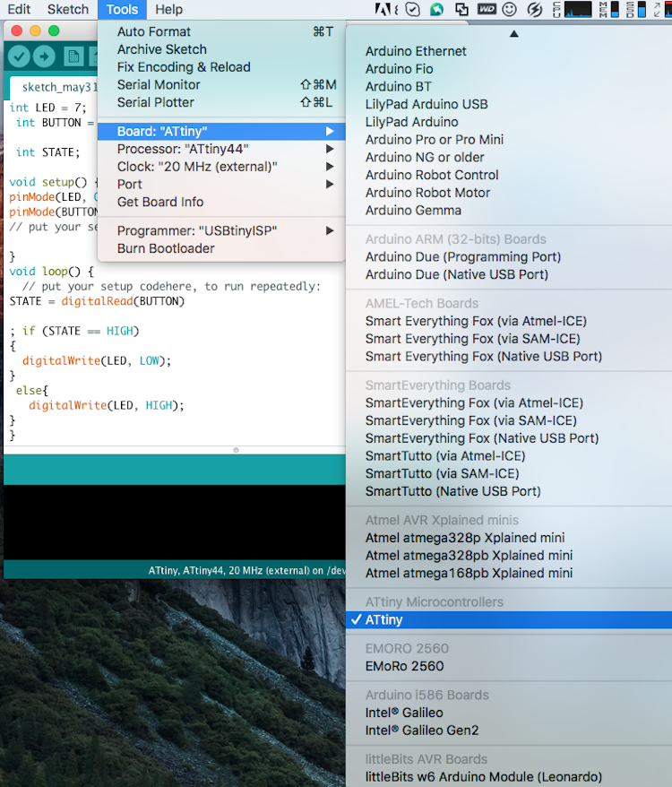Expand the Programmer: "USBtinyISP" submenu
Viewport: 672px width, 787px height.
click(221, 231)
